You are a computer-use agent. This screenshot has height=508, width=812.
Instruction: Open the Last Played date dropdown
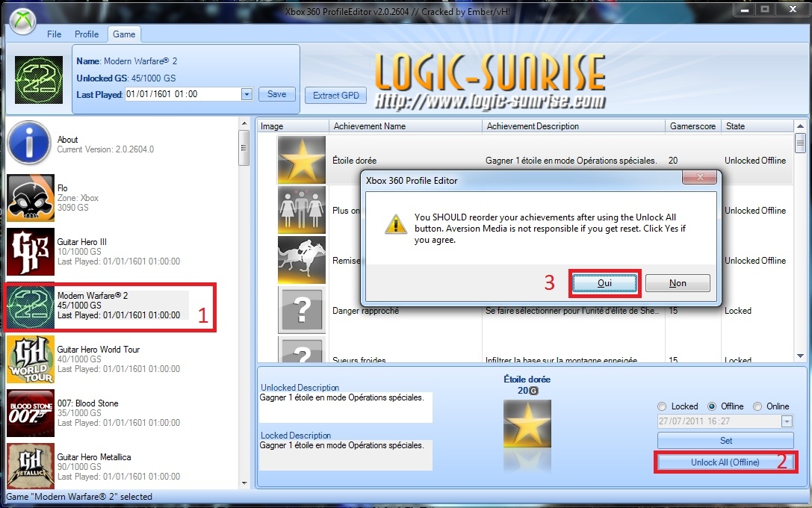point(247,94)
